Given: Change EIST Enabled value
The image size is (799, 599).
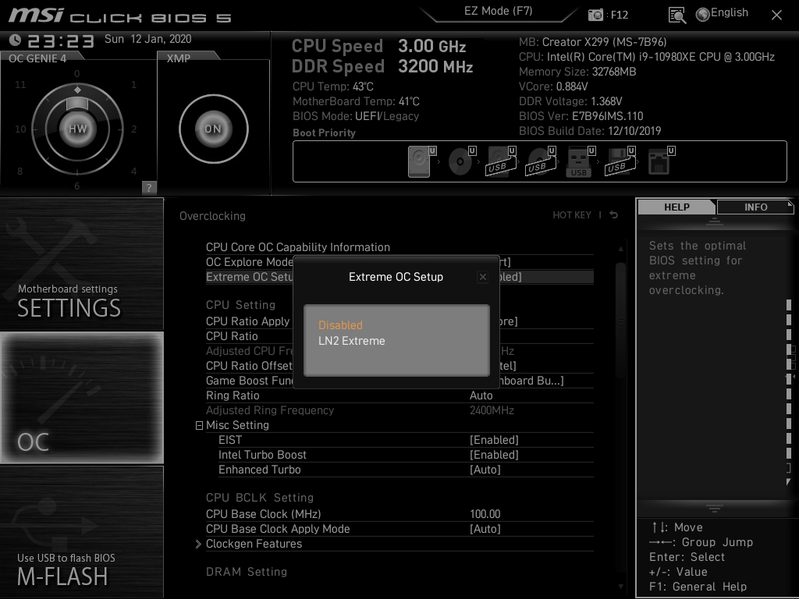Looking at the screenshot, I should 494,440.
